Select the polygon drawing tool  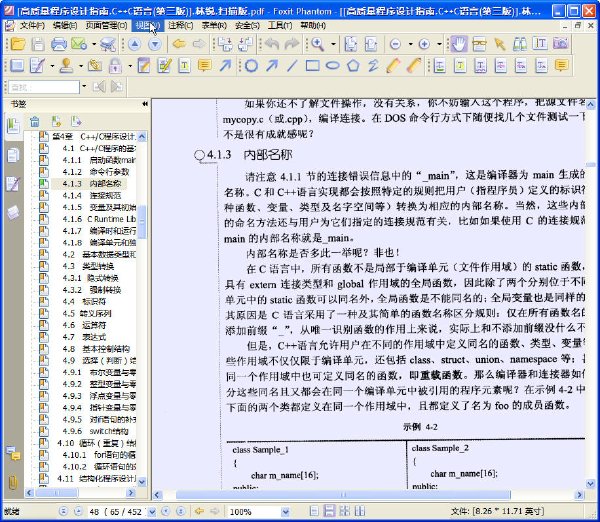click(x=353, y=65)
